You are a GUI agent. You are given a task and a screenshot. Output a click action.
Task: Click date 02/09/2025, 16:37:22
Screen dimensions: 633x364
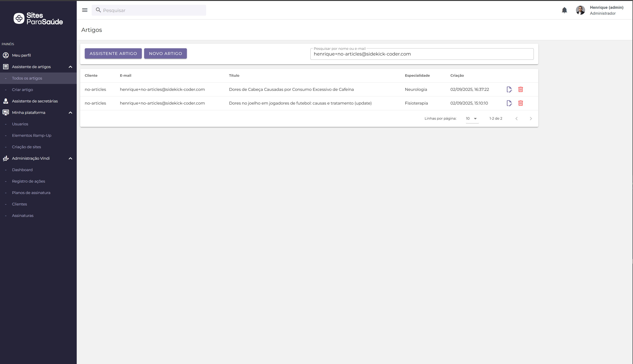(470, 89)
